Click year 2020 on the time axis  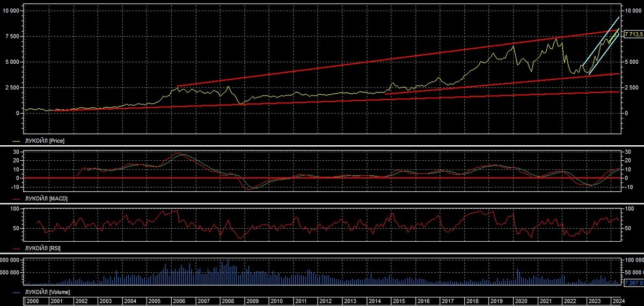pos(521,302)
